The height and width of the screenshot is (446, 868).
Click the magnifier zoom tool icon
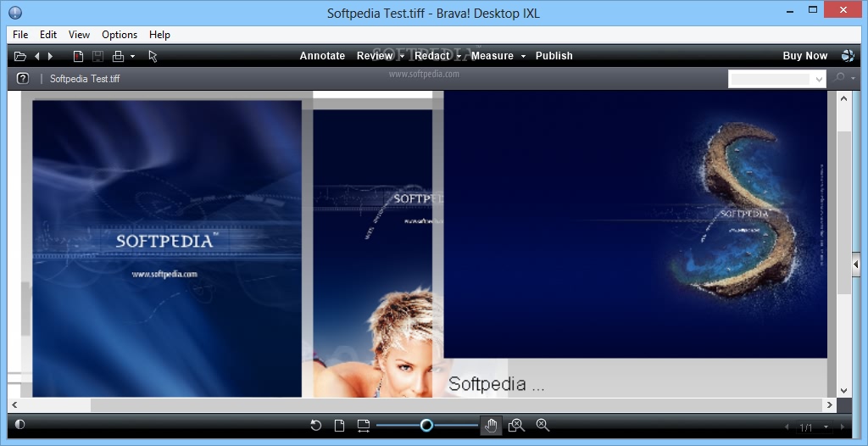[x=542, y=425]
